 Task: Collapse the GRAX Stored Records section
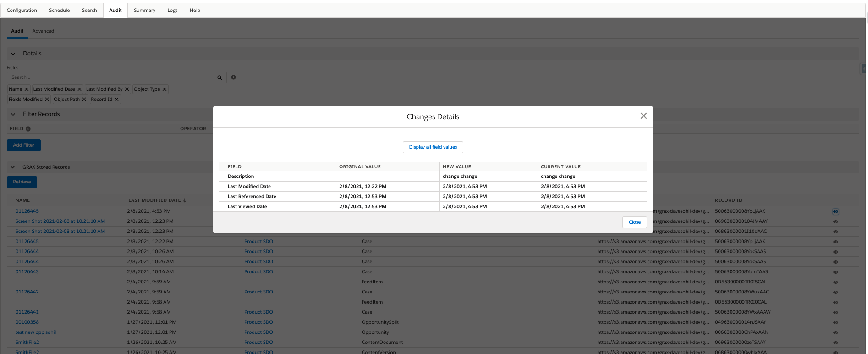(13, 167)
